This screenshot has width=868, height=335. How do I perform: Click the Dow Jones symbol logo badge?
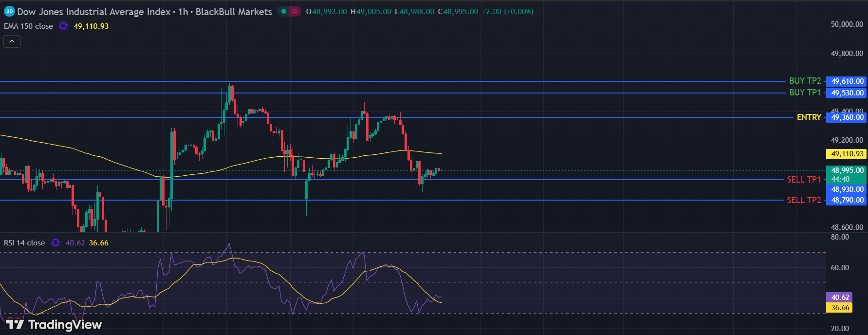pyautogui.click(x=9, y=11)
